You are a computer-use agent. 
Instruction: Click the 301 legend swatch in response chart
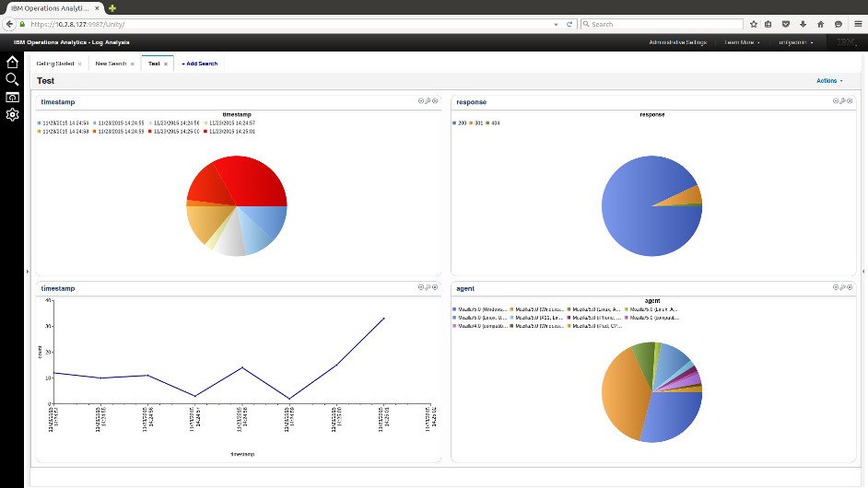pyautogui.click(x=471, y=123)
